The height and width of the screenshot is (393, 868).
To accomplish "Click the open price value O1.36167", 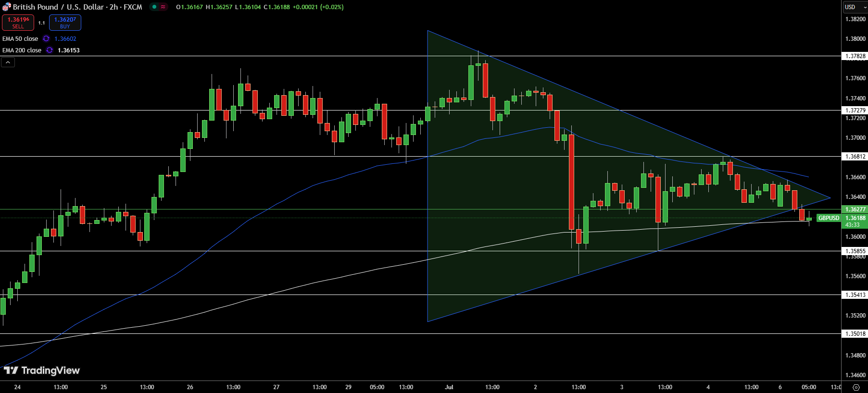I will click(x=189, y=7).
